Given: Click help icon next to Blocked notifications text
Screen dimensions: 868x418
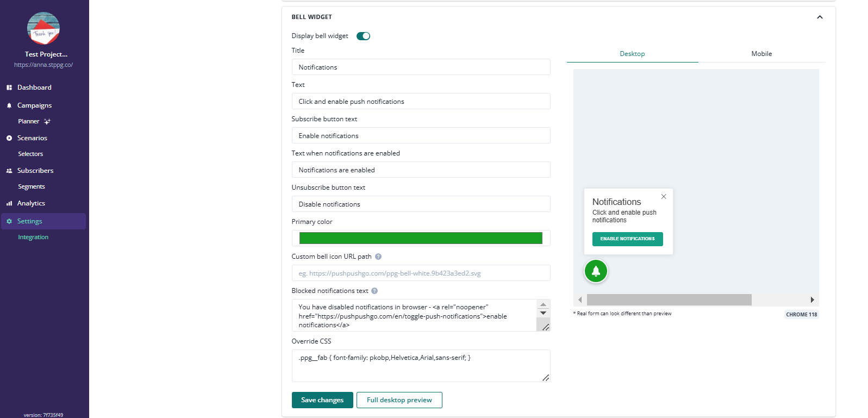Looking at the screenshot, I should [374, 291].
